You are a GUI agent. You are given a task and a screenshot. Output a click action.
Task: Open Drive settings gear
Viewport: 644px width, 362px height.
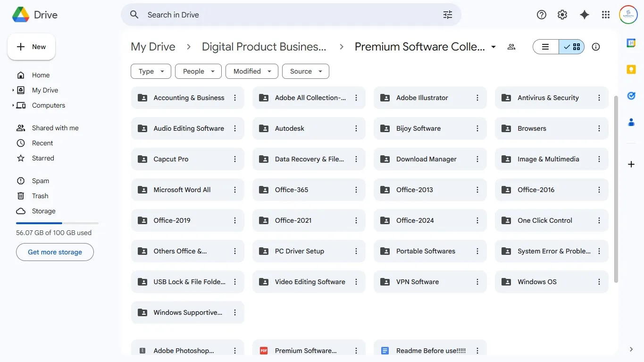click(562, 15)
